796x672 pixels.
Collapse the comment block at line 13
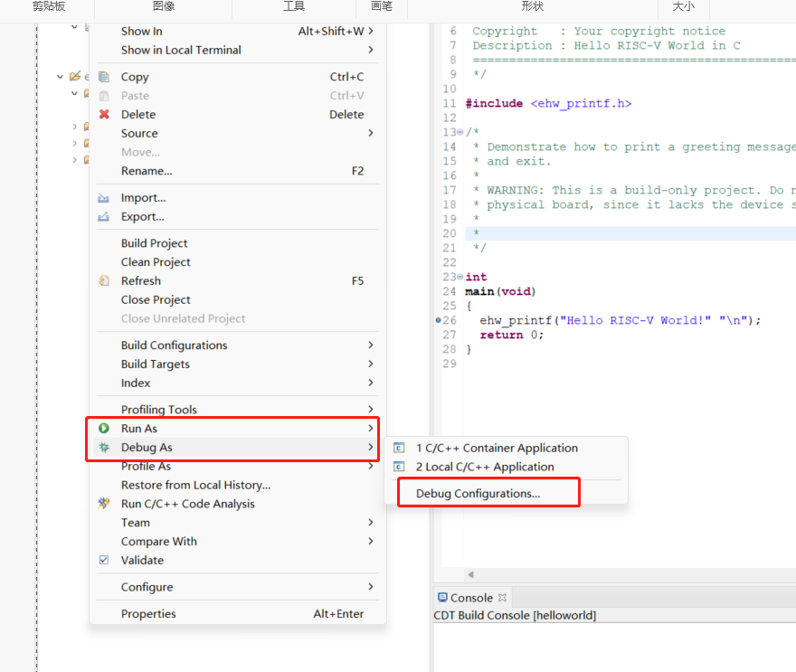pos(460,132)
